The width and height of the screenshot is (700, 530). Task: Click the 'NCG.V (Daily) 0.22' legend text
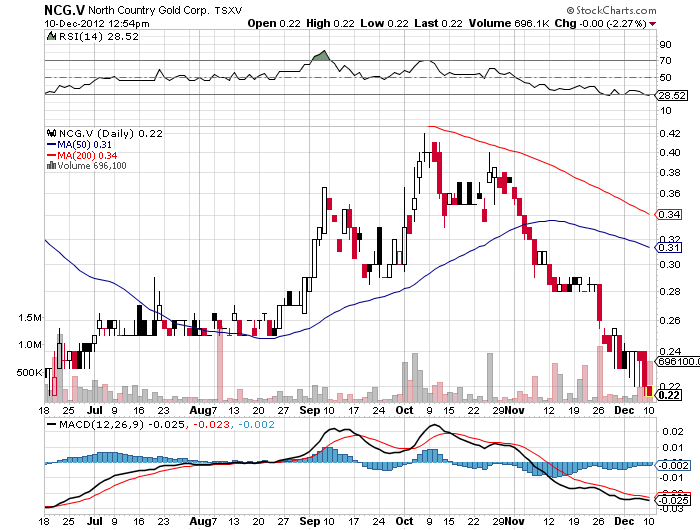[x=111, y=134]
